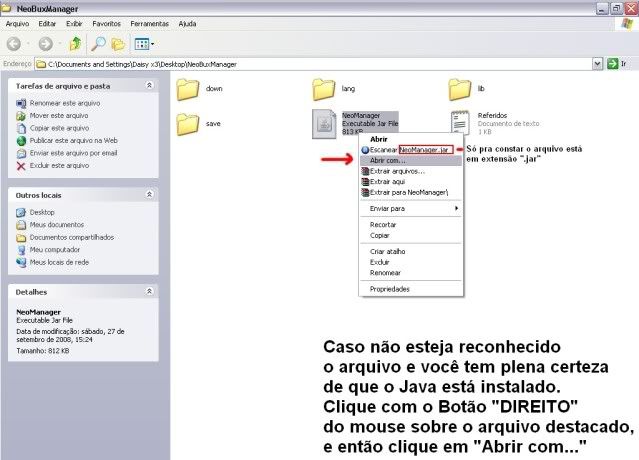
Task: Open the Search magnifier tool
Action: [98, 44]
